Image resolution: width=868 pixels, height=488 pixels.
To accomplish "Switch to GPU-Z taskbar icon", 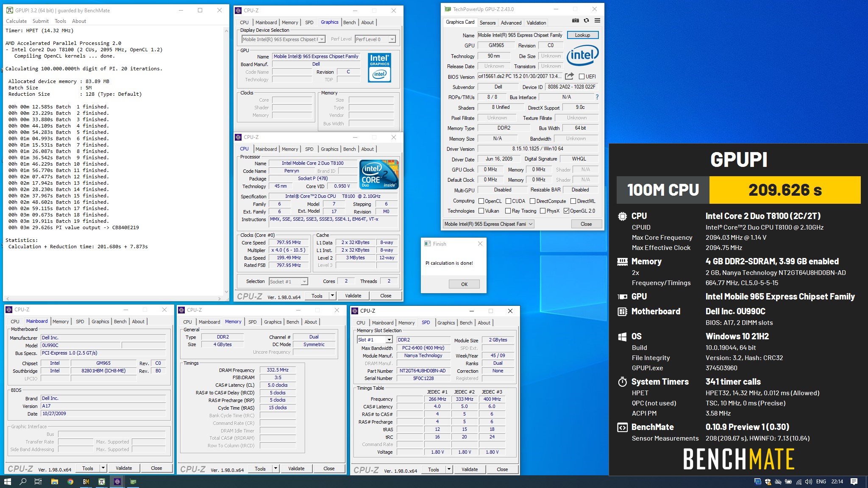I will coord(133,482).
